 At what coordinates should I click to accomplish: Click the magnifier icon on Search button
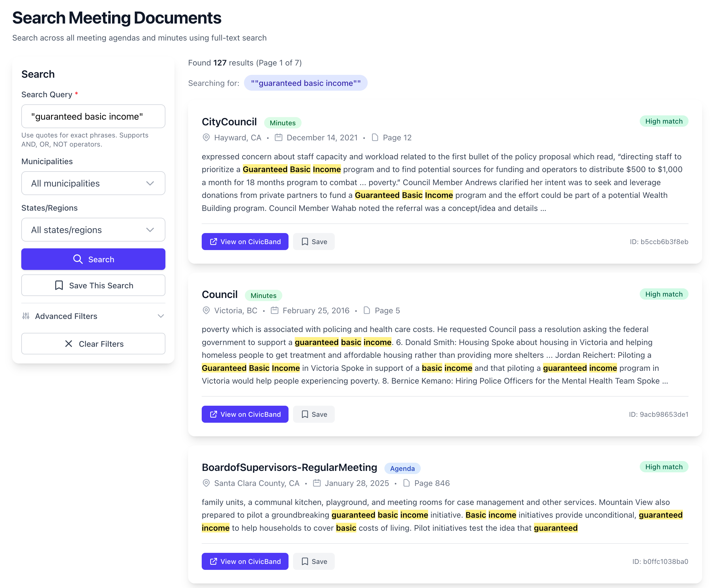click(78, 259)
